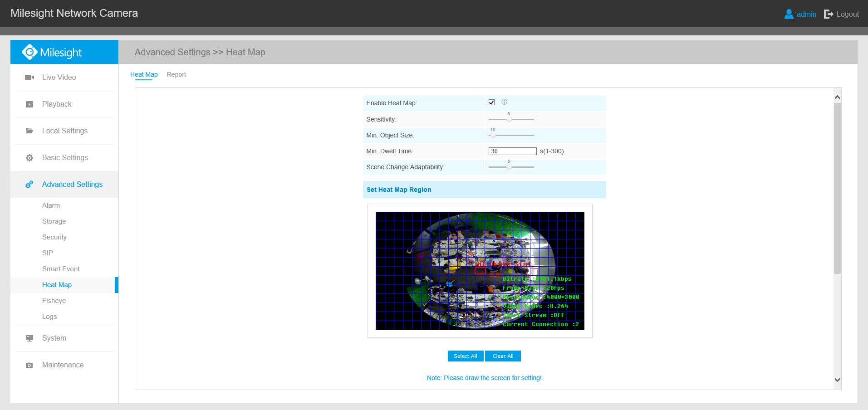
Task: Click the System monitor icon
Action: (29, 338)
